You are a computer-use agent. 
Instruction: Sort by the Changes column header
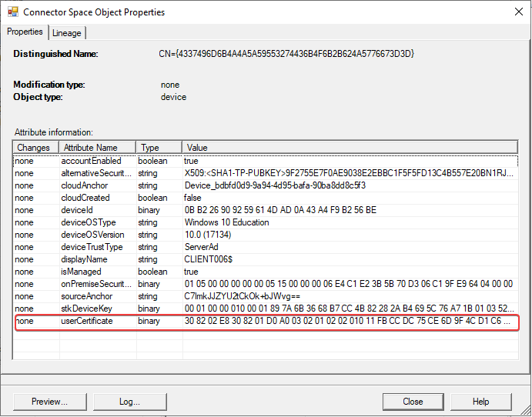(35, 148)
